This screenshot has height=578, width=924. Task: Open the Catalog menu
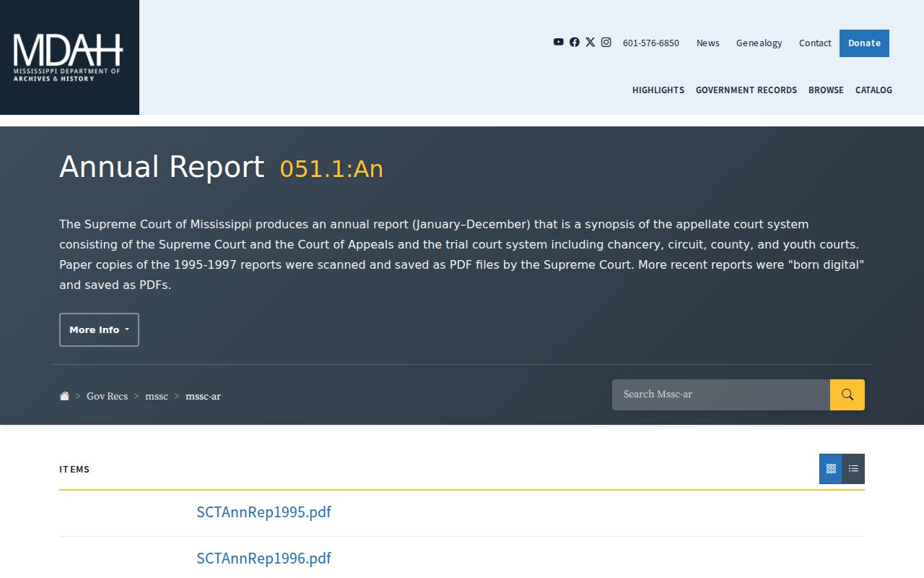click(873, 90)
